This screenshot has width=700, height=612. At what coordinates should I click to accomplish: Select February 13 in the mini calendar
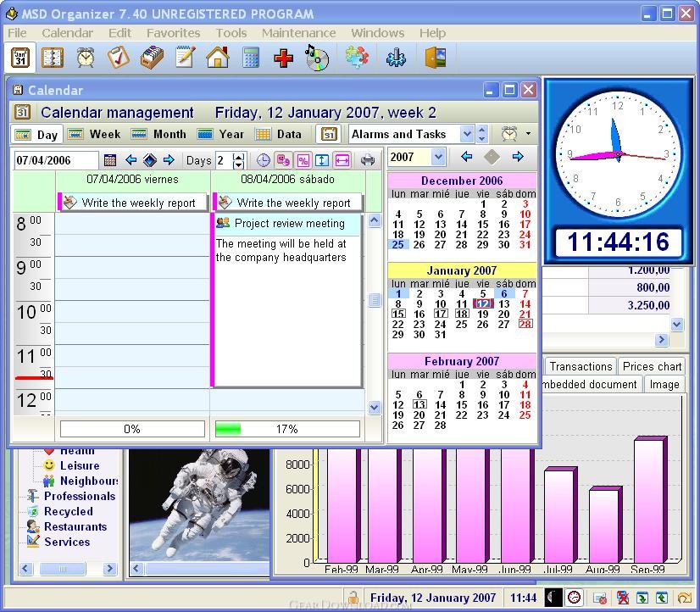419,404
